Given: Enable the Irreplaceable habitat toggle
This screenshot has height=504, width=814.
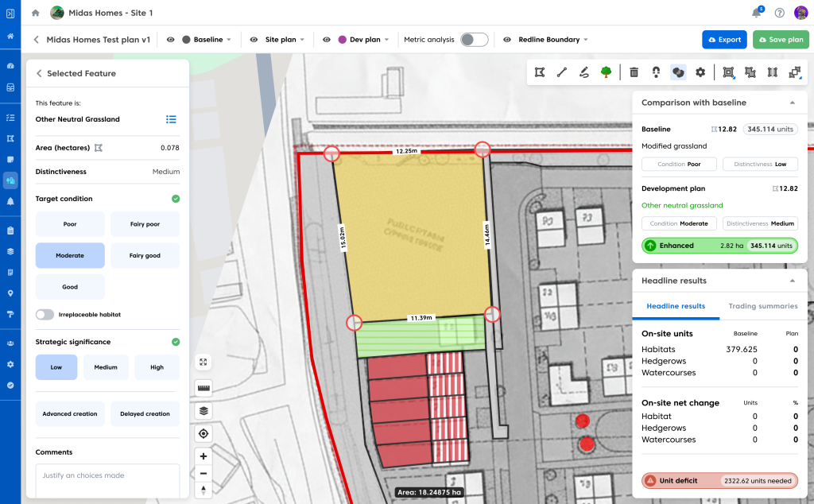Looking at the screenshot, I should pyautogui.click(x=45, y=315).
